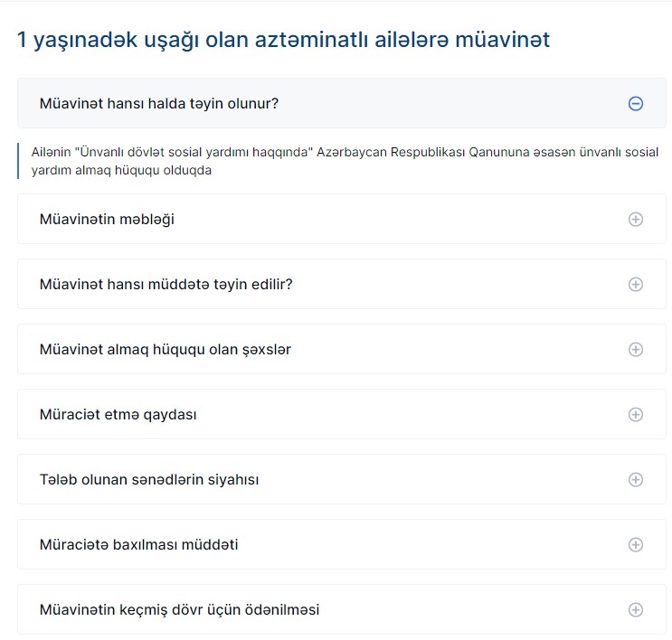Screen dimensions: 672x640
Task: Open 'Müavinət almaq hüququ olan şəxslər' accordion
Action: (x=166, y=350)
